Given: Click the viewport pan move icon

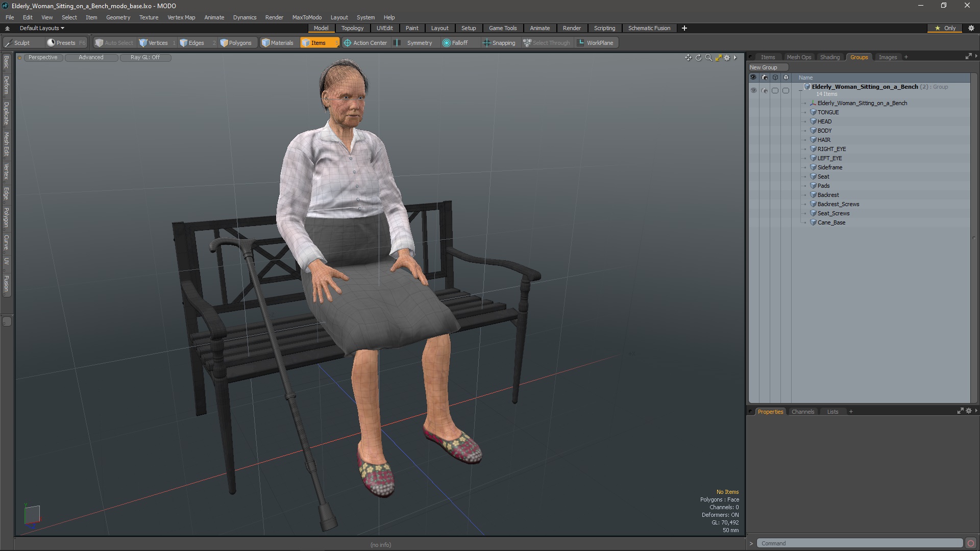Looking at the screenshot, I should pyautogui.click(x=688, y=58).
